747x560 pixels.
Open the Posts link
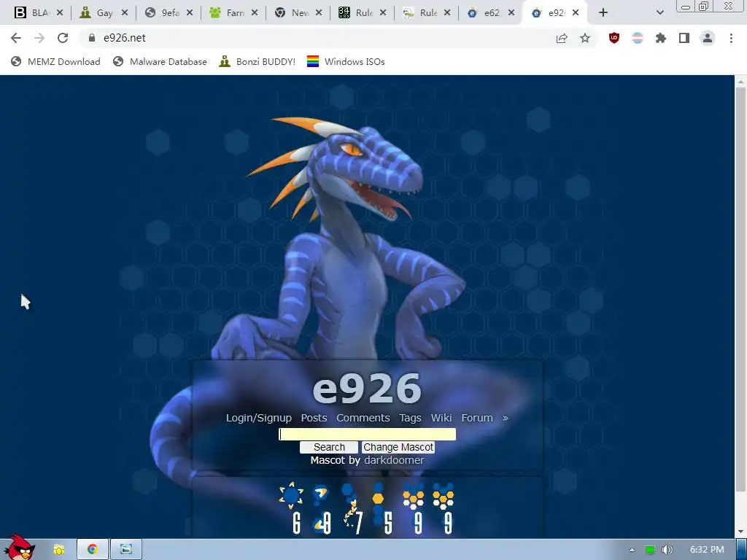(x=314, y=418)
